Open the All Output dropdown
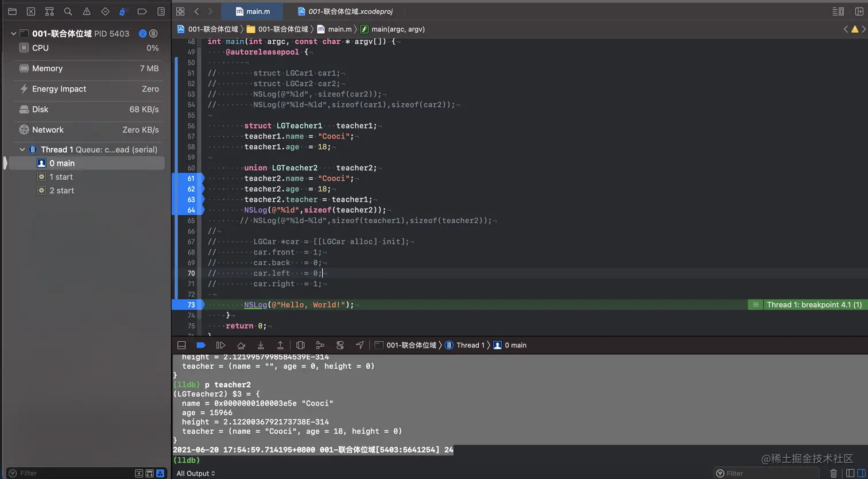 click(x=196, y=473)
